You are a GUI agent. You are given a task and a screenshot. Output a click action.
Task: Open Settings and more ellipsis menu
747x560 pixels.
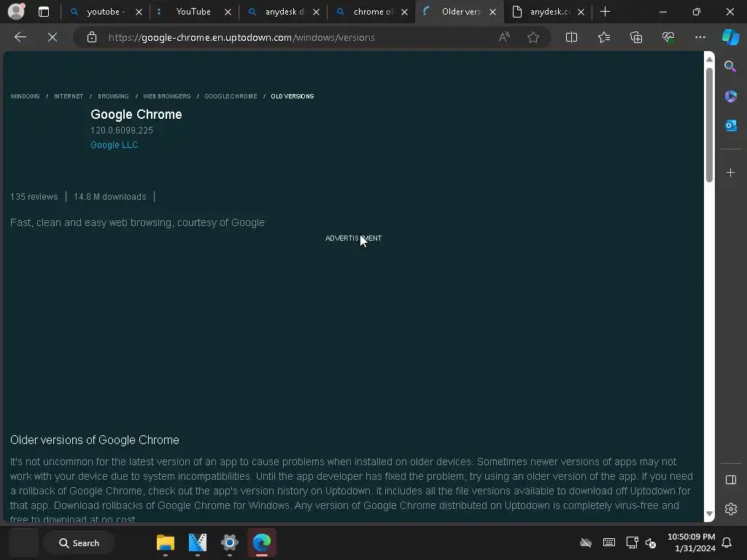point(700,37)
